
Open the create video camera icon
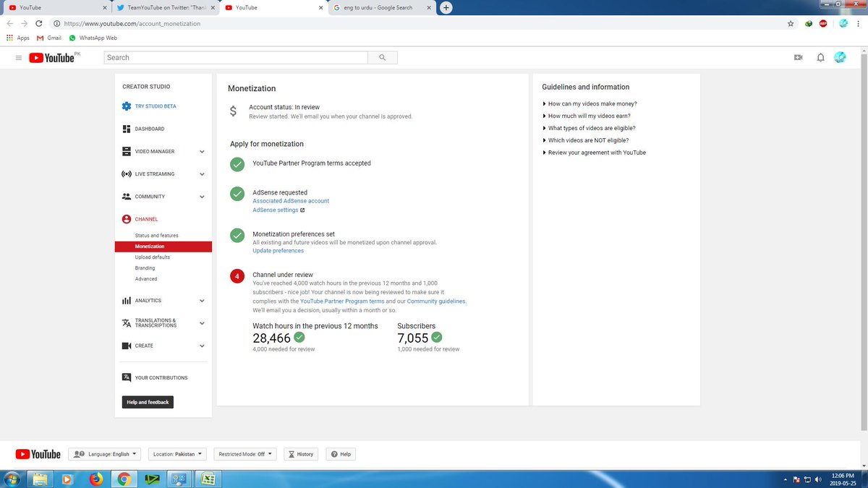pos(799,58)
